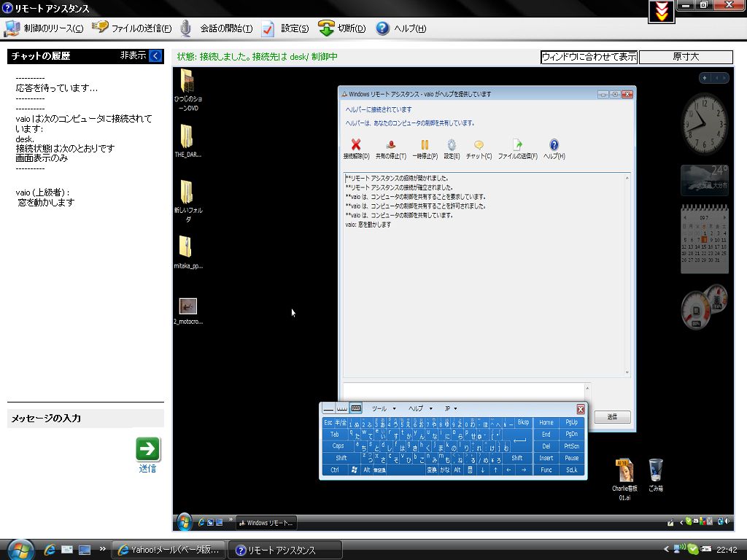
Task: Open 設定(S) in the top toolbar
Action: (x=285, y=28)
